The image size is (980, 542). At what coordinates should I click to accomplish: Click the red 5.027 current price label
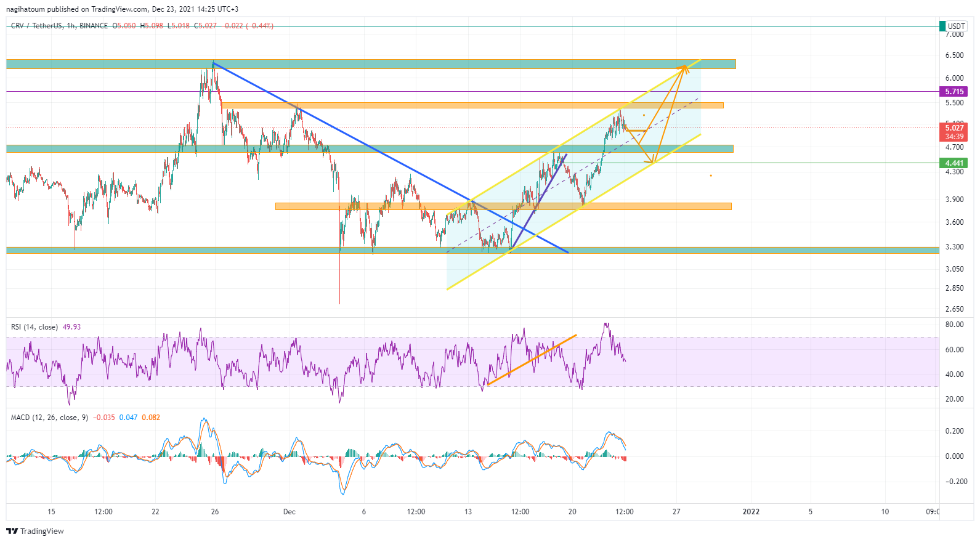(954, 128)
